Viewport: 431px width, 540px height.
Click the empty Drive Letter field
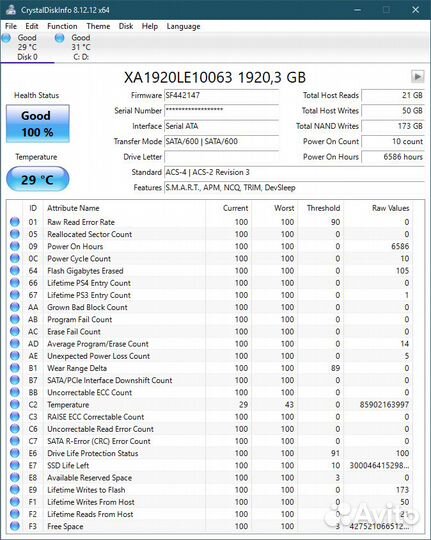222,157
